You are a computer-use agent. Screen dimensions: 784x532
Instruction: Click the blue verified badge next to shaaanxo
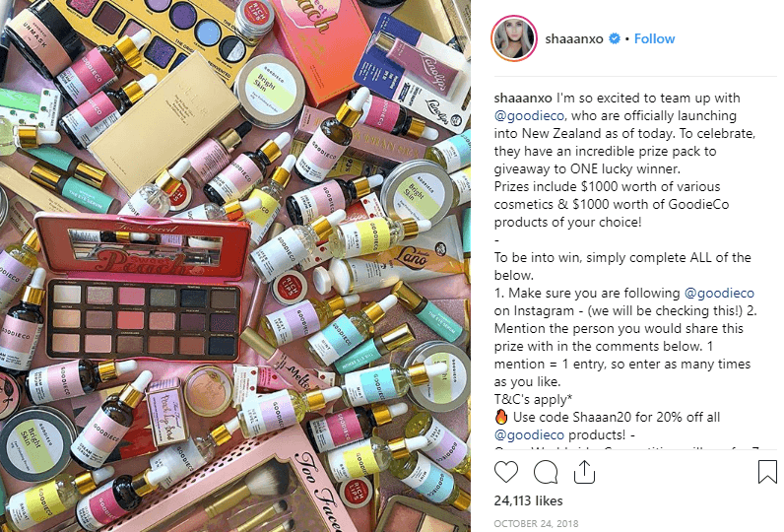pos(614,38)
